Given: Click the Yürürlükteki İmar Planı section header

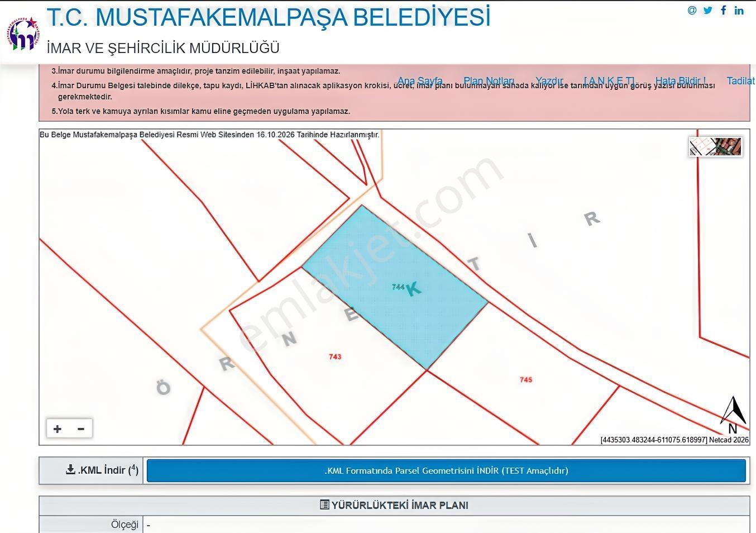Looking at the screenshot, I should coord(394,505).
